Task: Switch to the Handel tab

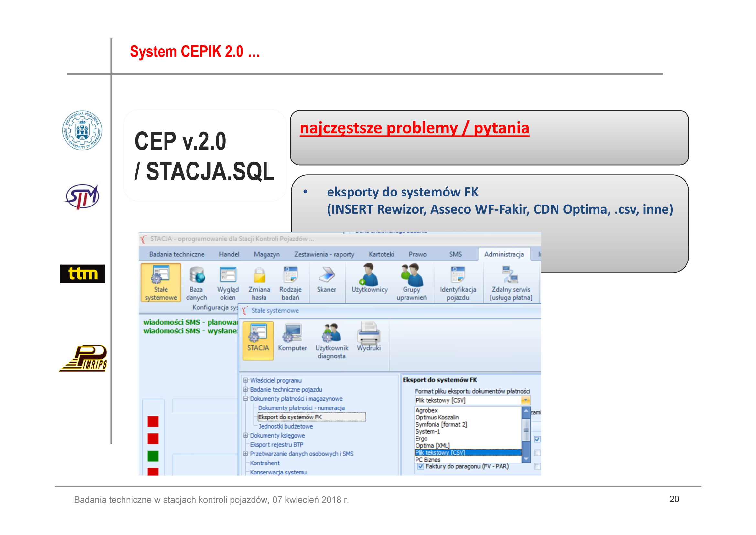Action: pos(229,254)
